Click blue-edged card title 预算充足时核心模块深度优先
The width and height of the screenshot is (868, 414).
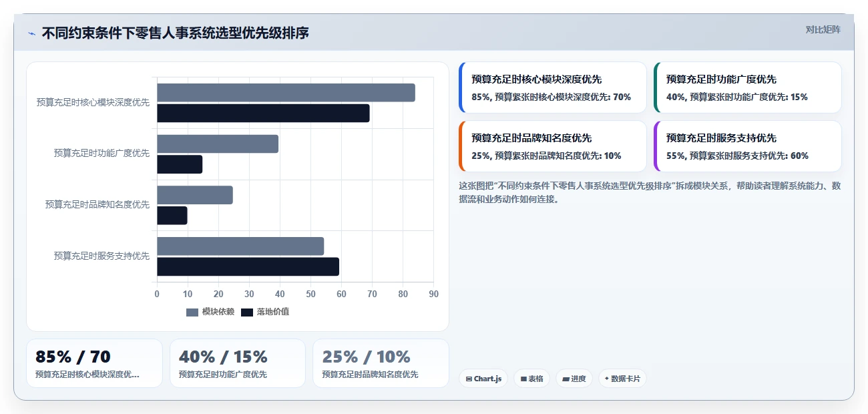(536, 79)
